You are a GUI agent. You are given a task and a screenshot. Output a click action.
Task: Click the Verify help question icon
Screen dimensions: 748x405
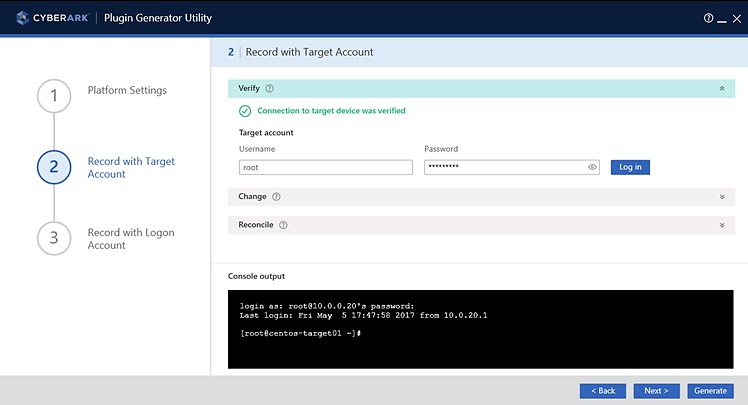270,89
